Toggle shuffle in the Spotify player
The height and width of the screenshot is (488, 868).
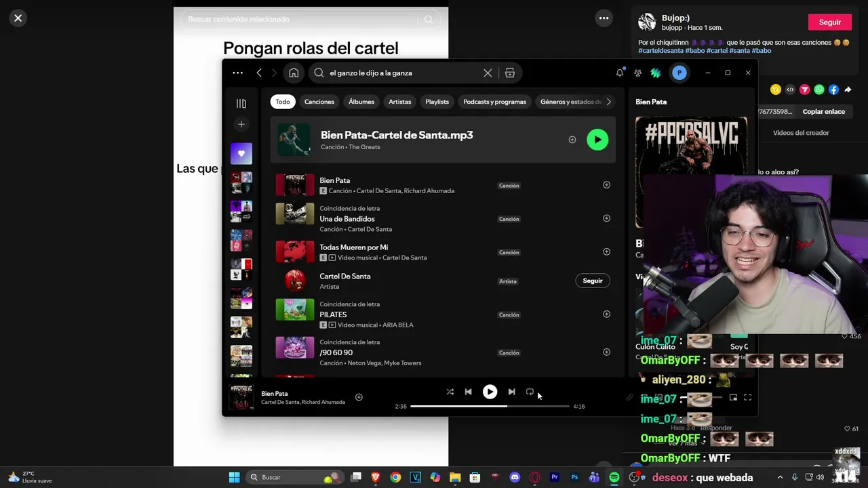(450, 392)
